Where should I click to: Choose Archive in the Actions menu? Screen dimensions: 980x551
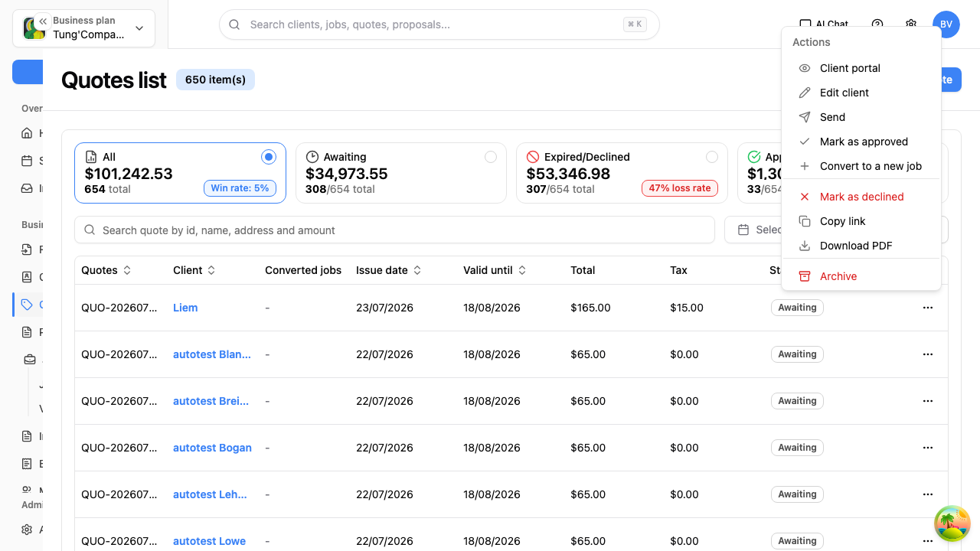pyautogui.click(x=861, y=276)
